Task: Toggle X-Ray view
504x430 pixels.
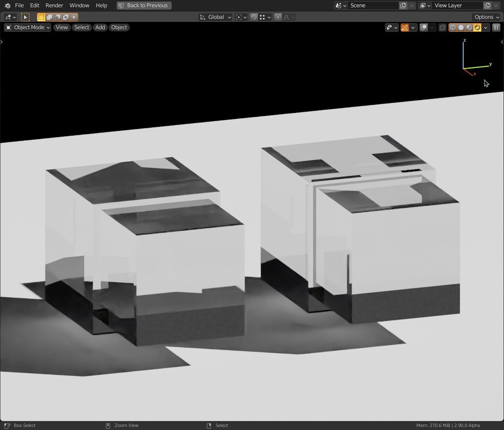Action: 443,27
